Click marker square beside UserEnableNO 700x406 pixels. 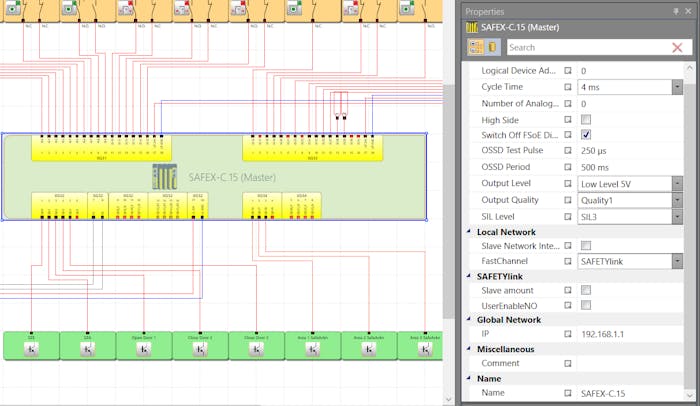click(567, 306)
